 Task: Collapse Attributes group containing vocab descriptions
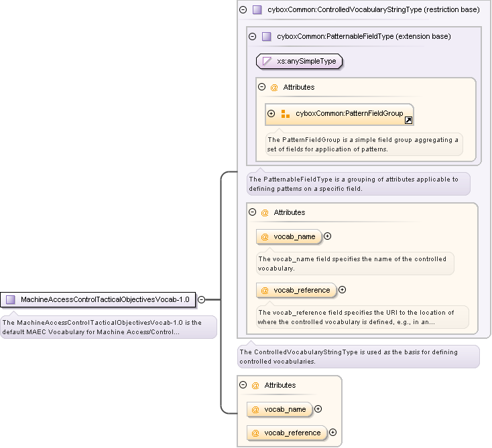[x=252, y=212]
